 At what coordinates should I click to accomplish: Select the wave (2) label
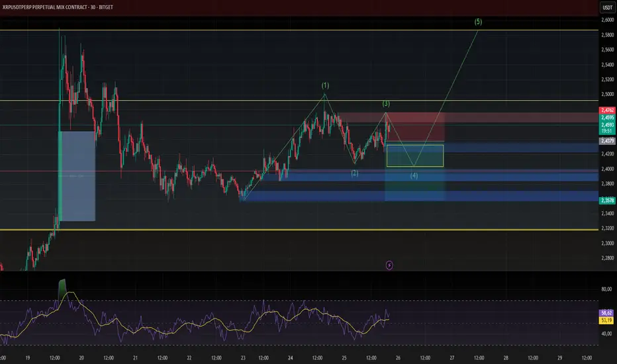point(355,173)
